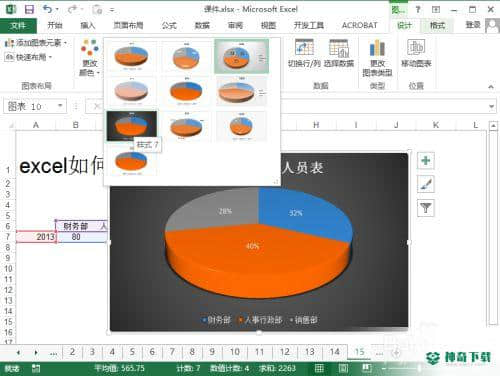This screenshot has height=376, width=500.
Task: Open the Change Colors palette button
Action: click(x=89, y=58)
